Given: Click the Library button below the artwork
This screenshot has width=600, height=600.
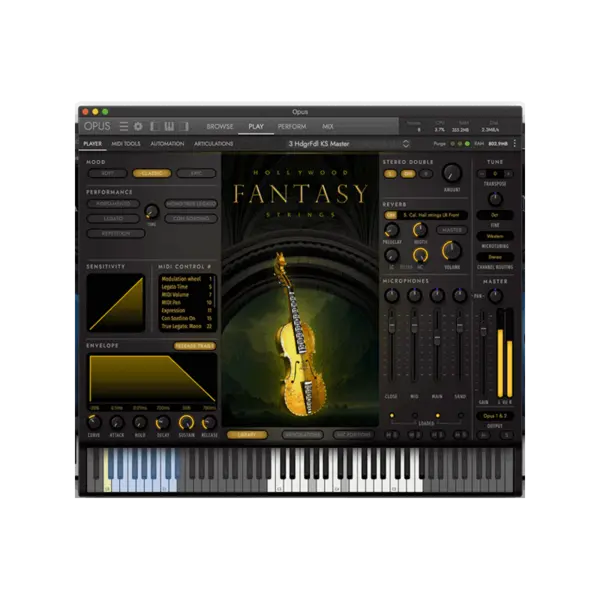Looking at the screenshot, I should (247, 435).
